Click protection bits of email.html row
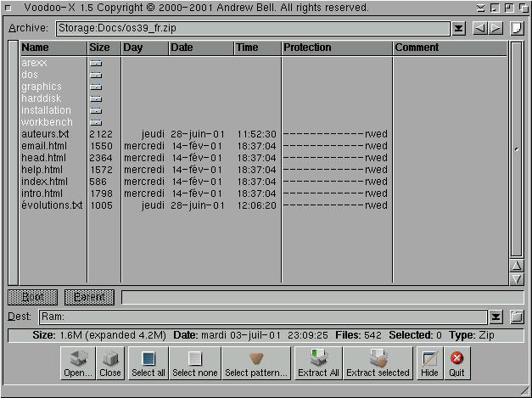 (335, 146)
